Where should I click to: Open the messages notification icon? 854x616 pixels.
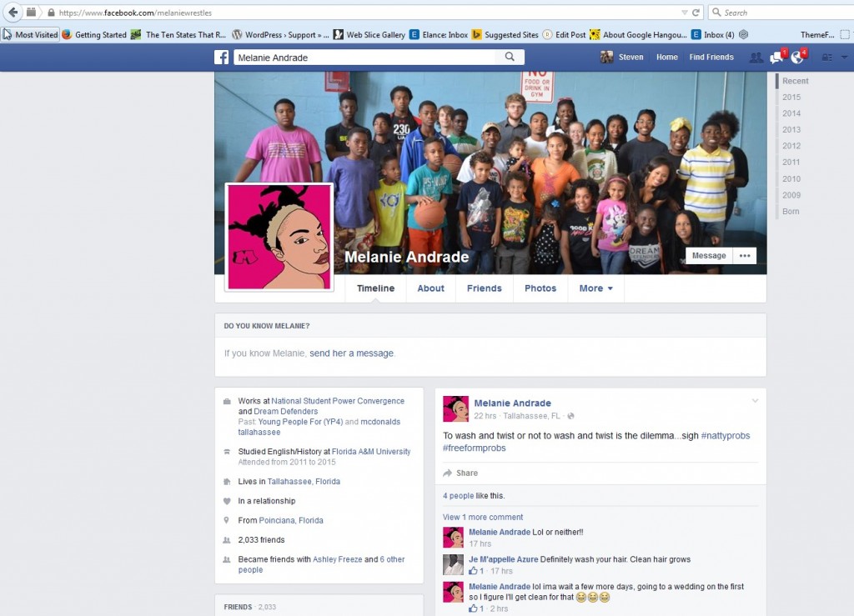coord(776,58)
